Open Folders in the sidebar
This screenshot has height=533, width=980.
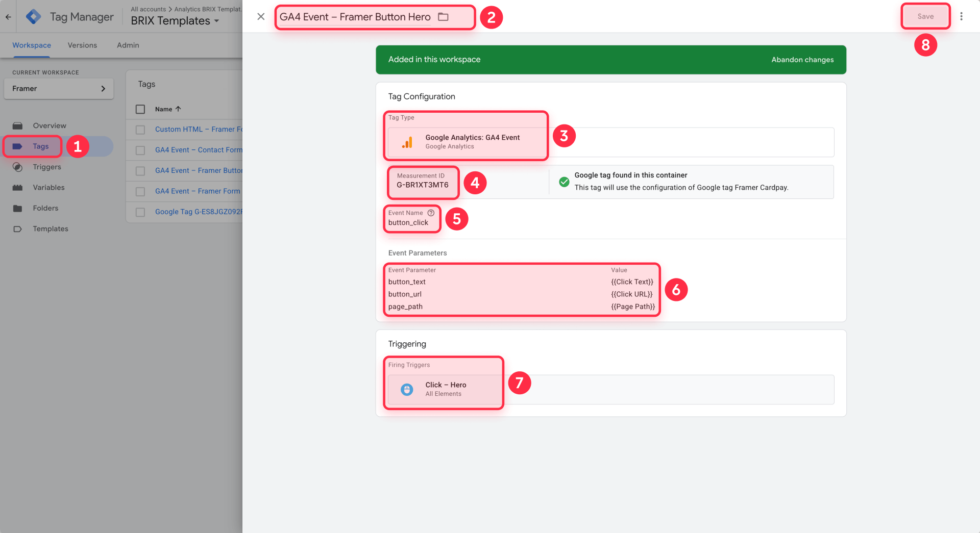point(45,208)
